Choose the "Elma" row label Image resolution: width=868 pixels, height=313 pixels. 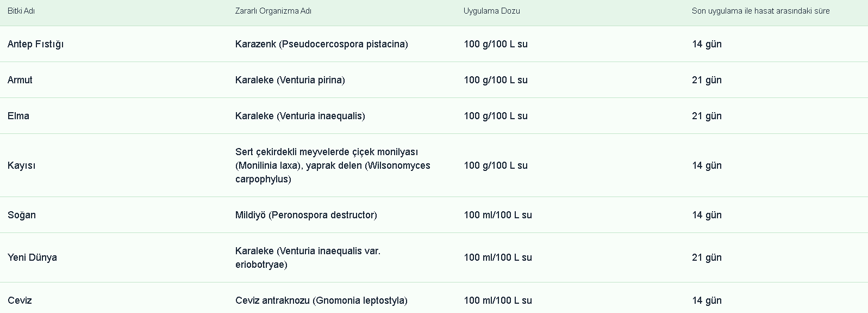(x=18, y=116)
